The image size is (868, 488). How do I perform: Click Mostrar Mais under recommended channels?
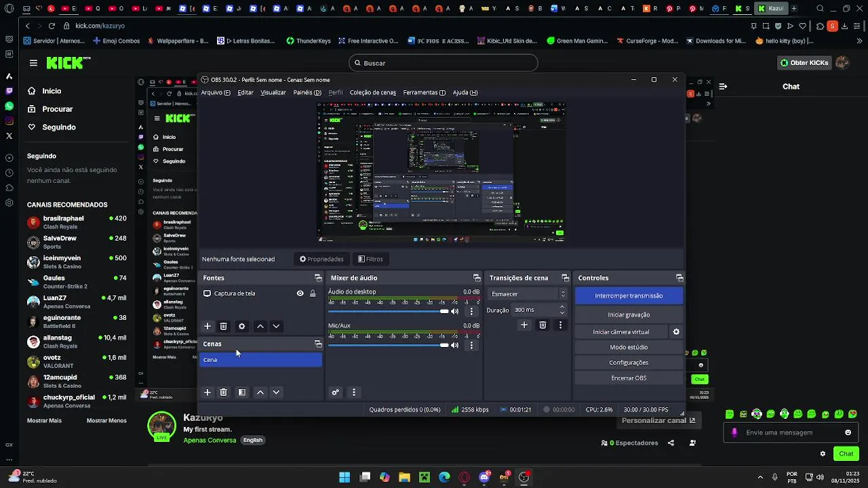click(44, 421)
